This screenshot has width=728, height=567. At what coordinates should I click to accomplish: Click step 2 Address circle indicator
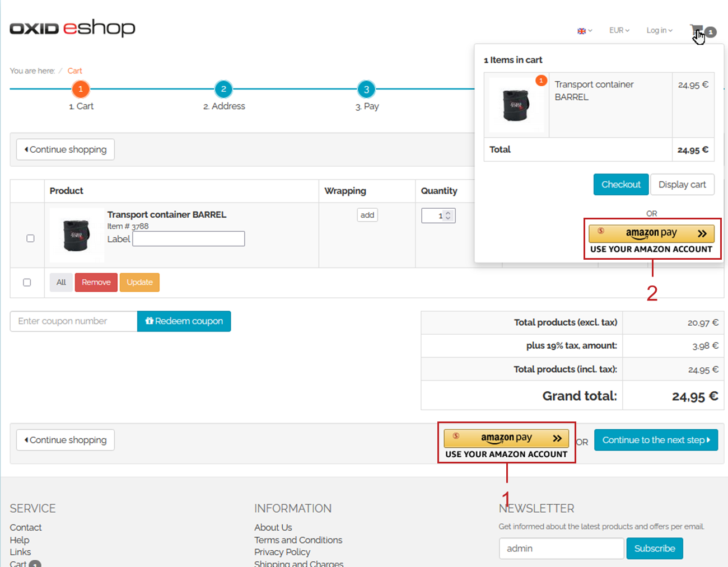point(223,89)
